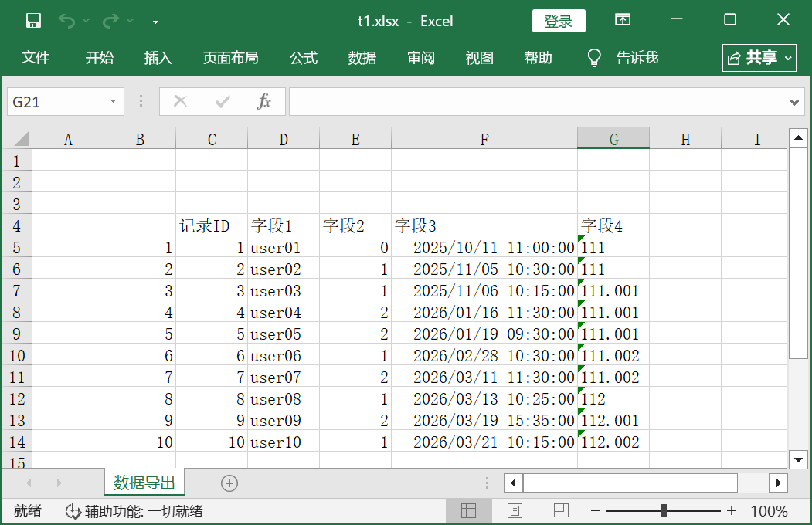Image resolution: width=812 pixels, height=525 pixels.
Task: Open Customize Quick Access Toolbar dropdown
Action: [x=155, y=21]
